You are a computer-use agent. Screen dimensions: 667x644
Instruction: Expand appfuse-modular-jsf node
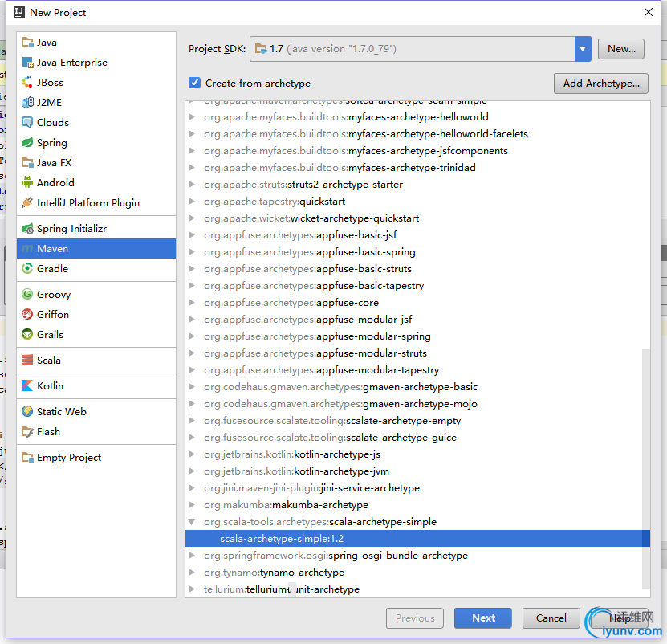(192, 320)
